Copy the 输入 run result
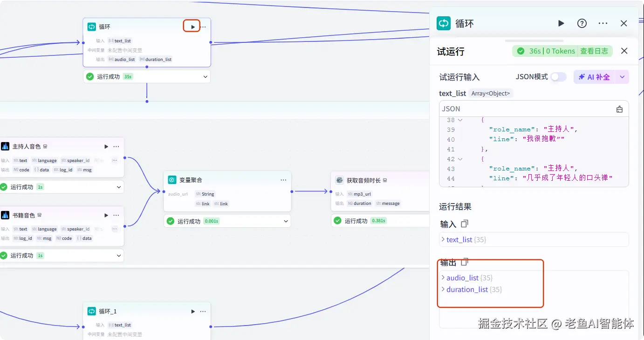The height and width of the screenshot is (340, 644). coord(464,224)
